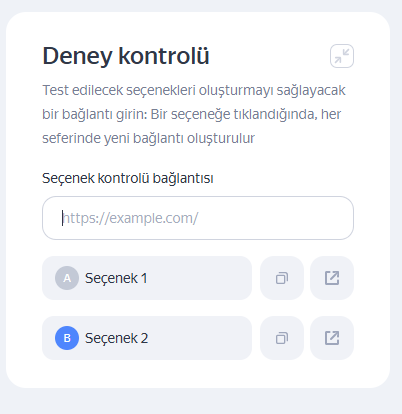Click the "Test edilecek seçenekleri" description line

(194, 90)
